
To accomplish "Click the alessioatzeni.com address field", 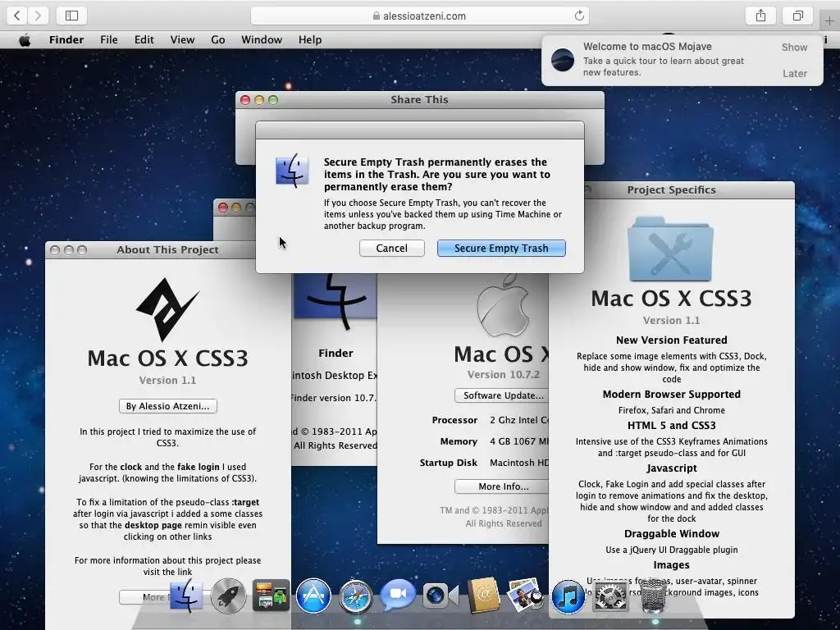I will click(420, 16).
